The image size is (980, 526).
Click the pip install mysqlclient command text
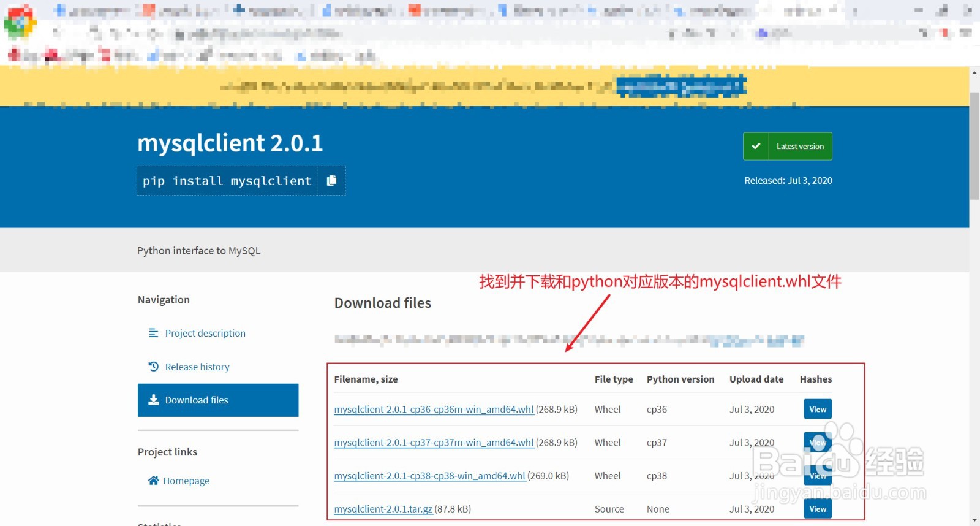(227, 180)
